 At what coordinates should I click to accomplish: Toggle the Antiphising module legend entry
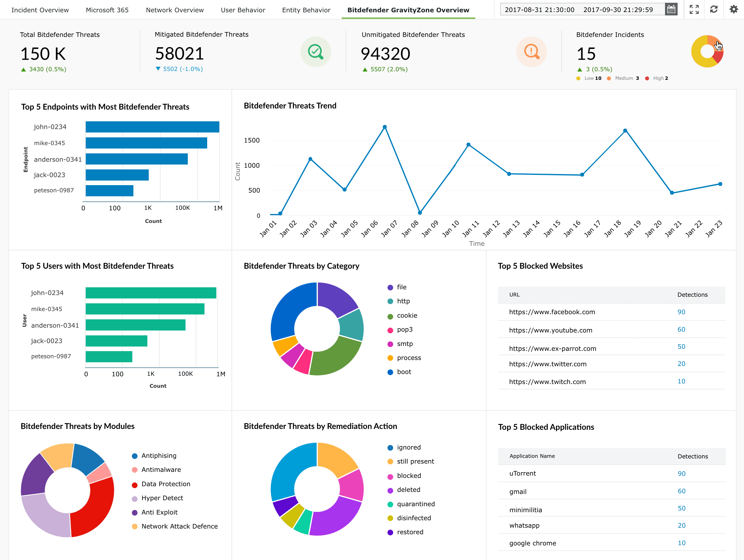pyautogui.click(x=154, y=456)
